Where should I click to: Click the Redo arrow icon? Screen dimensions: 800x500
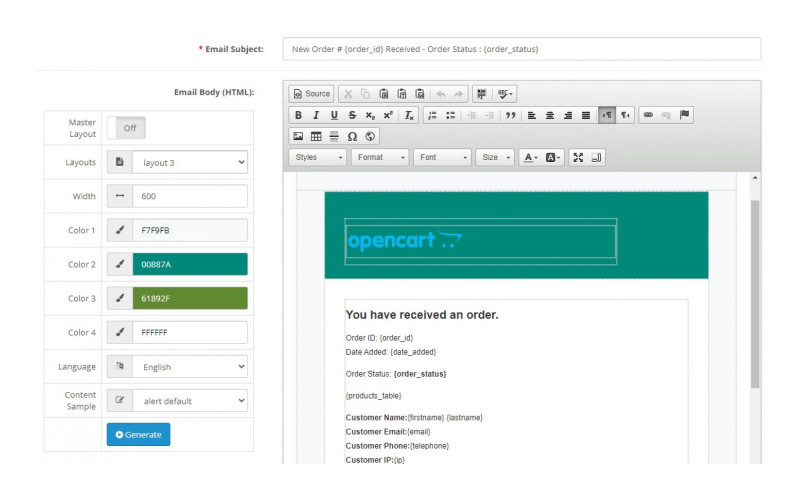coord(459,94)
